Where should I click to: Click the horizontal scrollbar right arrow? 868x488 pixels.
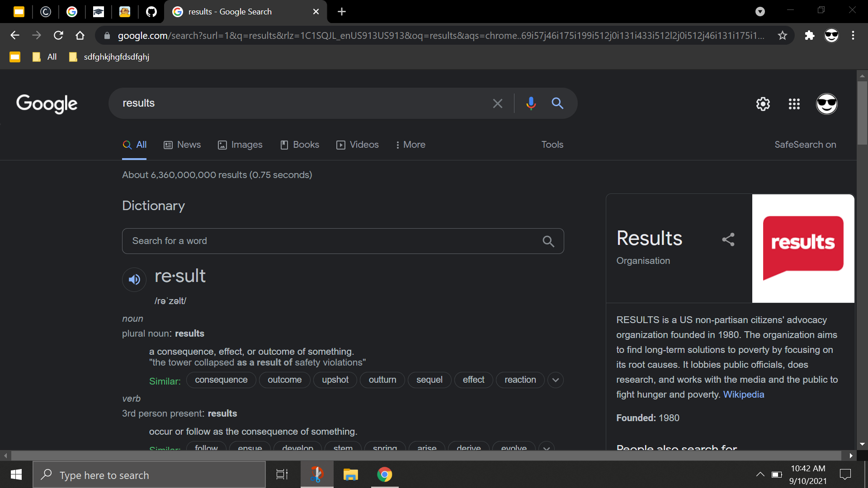[851, 455]
